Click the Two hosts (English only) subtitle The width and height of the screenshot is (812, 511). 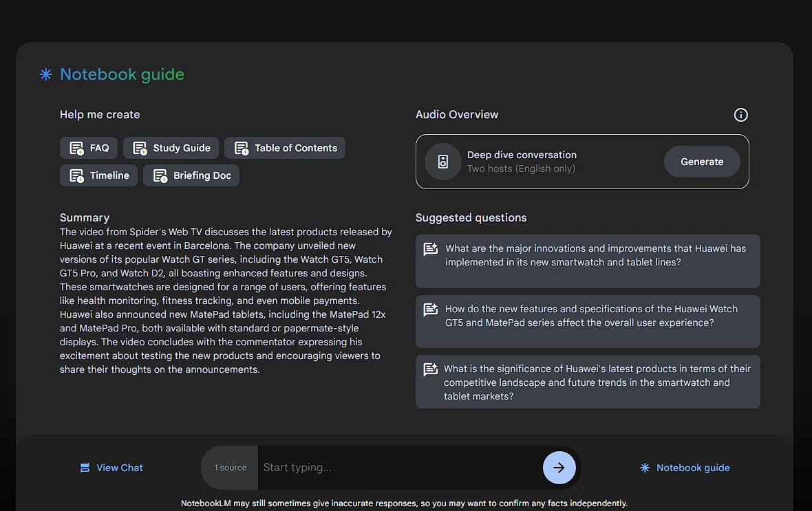521,168
